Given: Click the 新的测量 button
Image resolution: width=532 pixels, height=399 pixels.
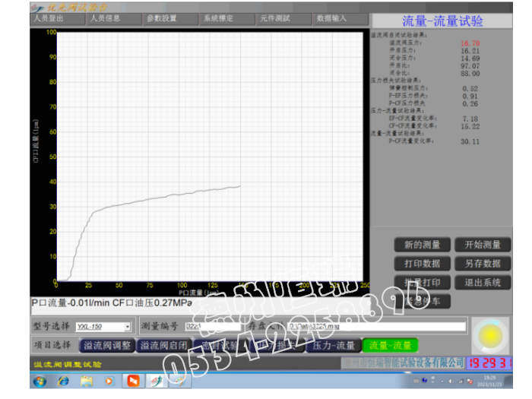Looking at the screenshot, I should (423, 245).
